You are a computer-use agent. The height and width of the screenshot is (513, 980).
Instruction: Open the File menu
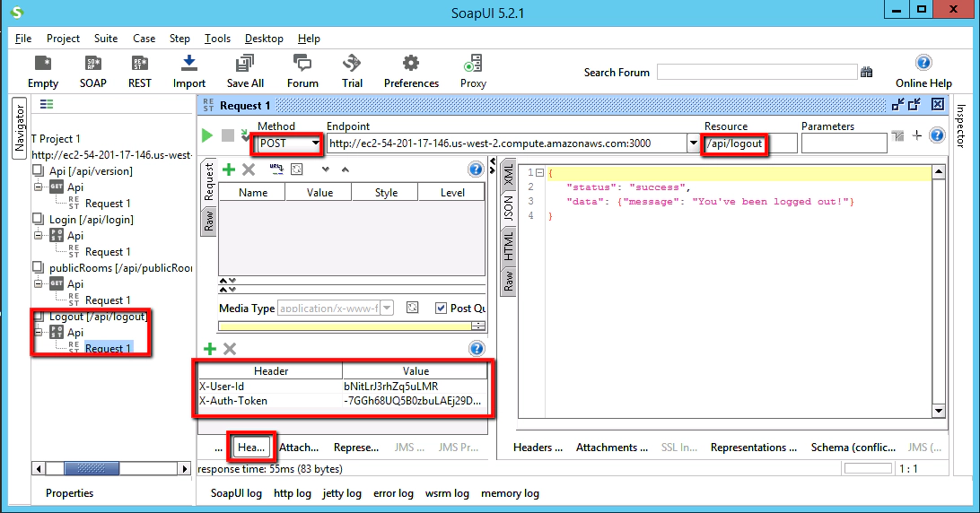click(23, 38)
